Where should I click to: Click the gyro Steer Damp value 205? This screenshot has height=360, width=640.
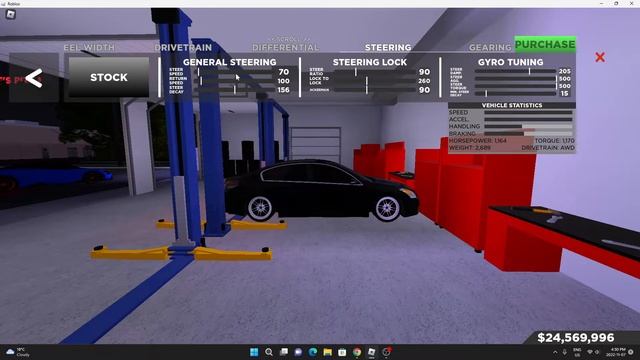(x=565, y=71)
